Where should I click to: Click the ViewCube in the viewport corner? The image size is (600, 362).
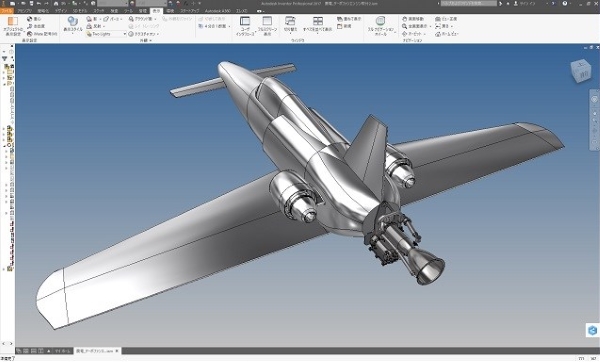581,71
